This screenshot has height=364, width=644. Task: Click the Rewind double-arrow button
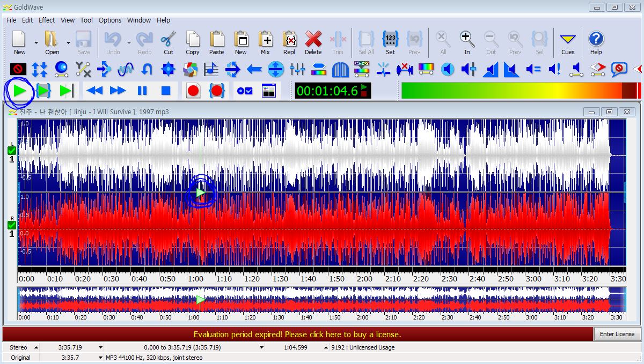[x=94, y=91]
